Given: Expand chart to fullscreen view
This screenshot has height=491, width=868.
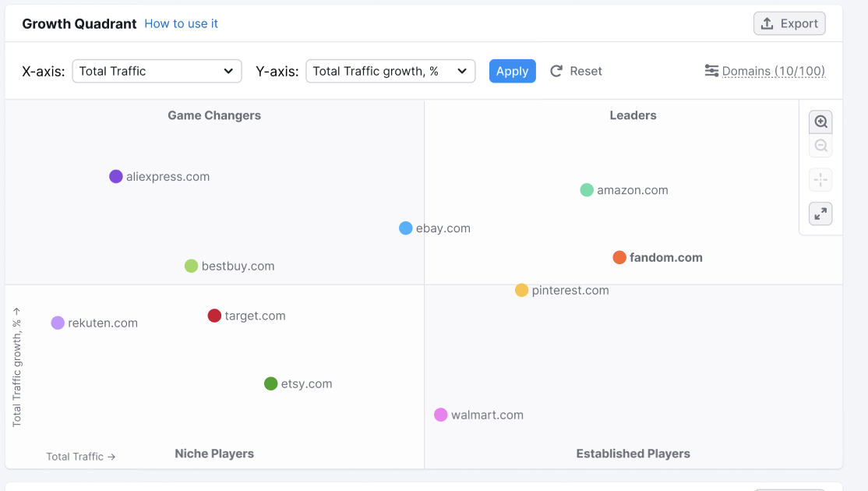Looking at the screenshot, I should pyautogui.click(x=820, y=214).
